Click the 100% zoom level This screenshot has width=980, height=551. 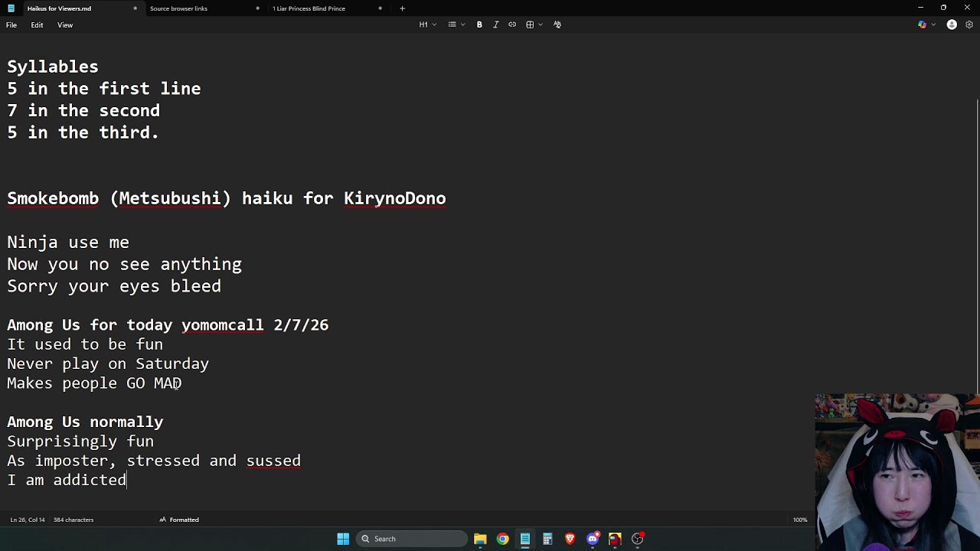800,520
